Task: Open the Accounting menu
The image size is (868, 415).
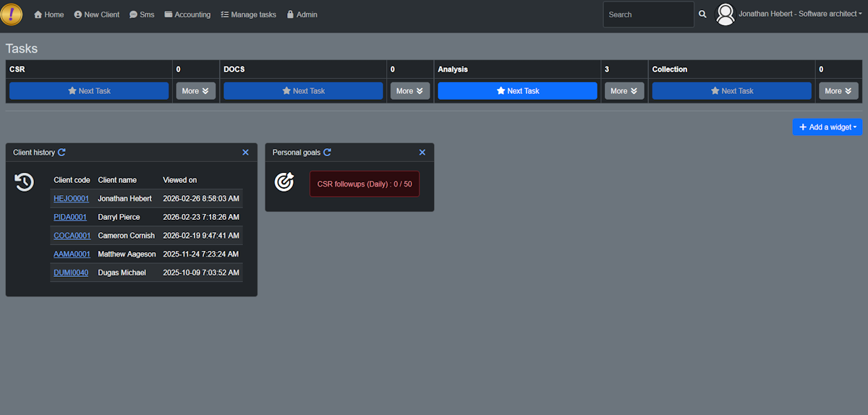Action: tap(187, 14)
